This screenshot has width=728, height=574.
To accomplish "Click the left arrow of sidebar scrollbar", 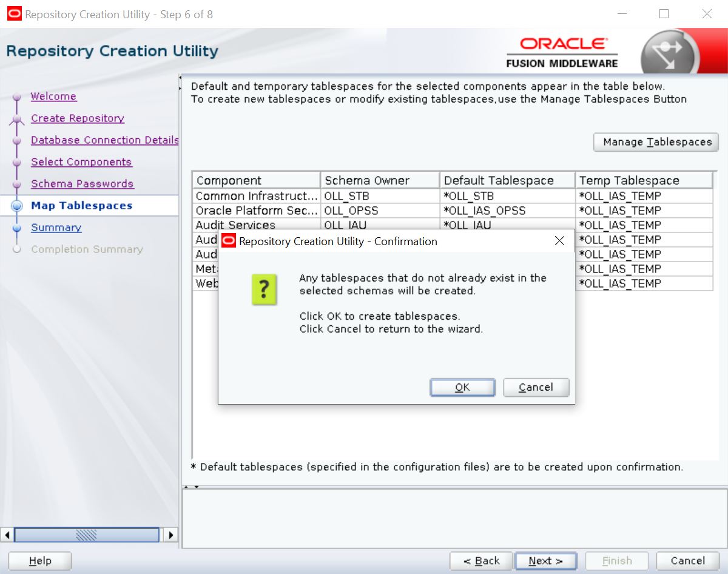I will pos(8,535).
